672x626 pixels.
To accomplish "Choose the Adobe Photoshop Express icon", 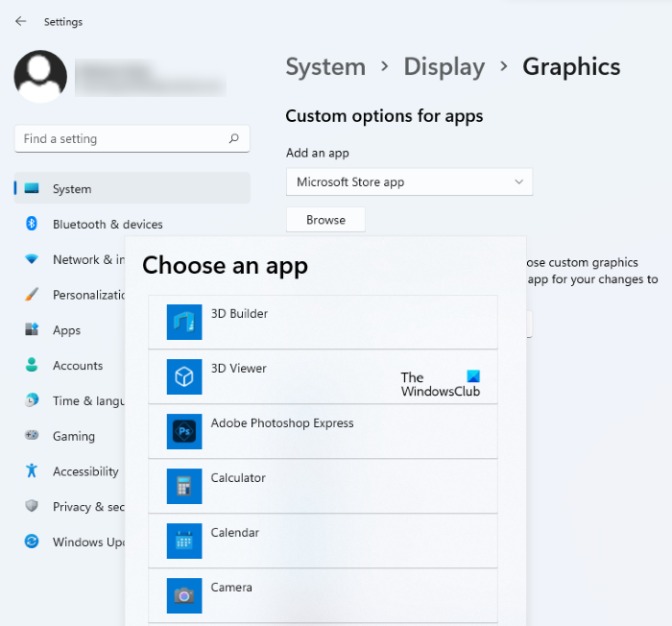I will point(183,432).
